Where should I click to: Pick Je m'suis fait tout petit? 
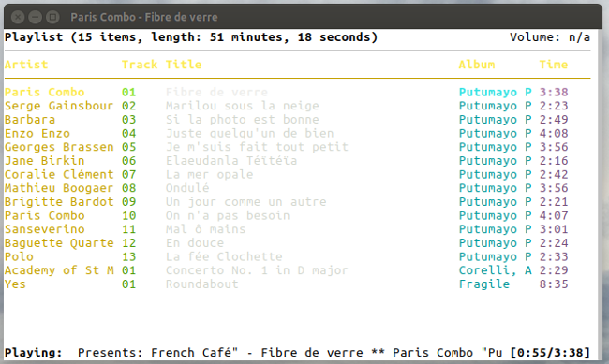287,147
